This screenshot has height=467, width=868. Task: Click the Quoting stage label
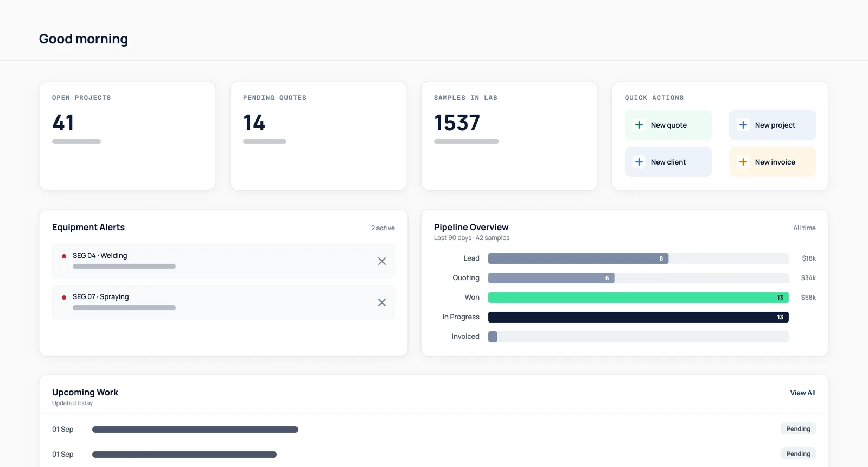click(x=466, y=278)
